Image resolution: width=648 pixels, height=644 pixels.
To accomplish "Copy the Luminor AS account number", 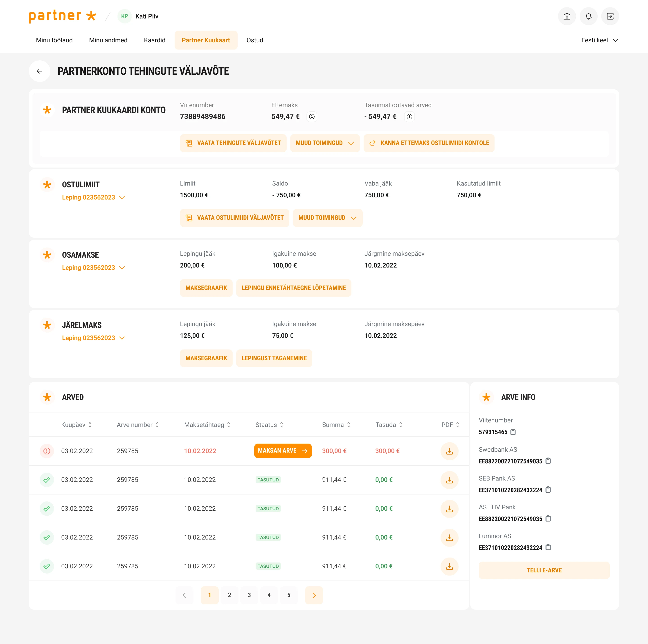I will pyautogui.click(x=548, y=547).
